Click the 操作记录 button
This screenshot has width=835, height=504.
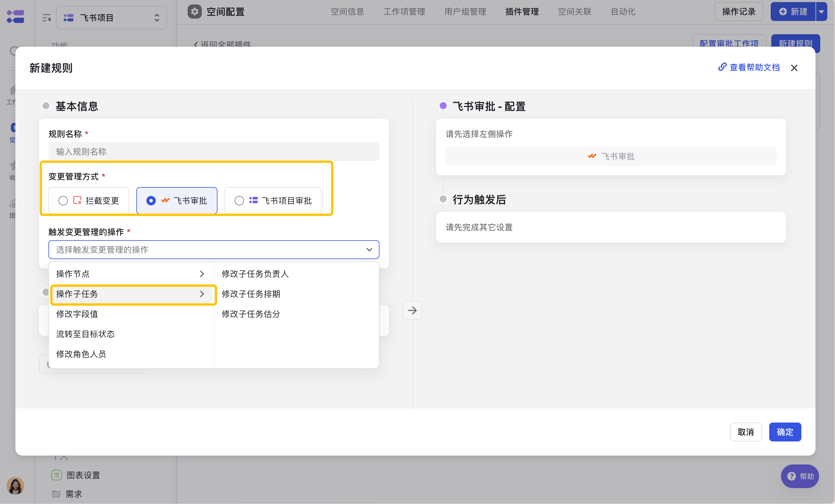tap(739, 12)
